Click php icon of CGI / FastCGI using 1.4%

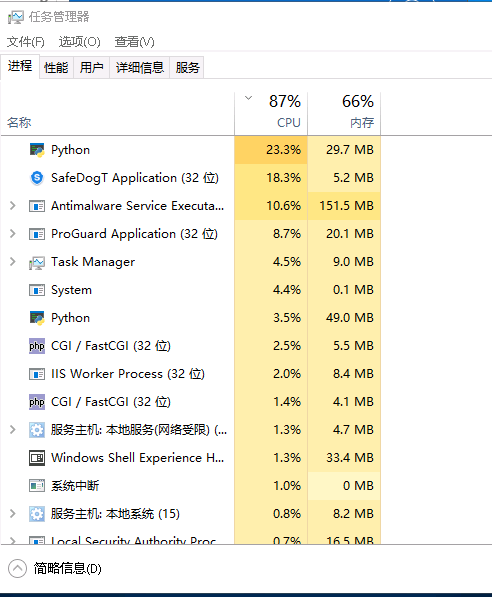37,402
